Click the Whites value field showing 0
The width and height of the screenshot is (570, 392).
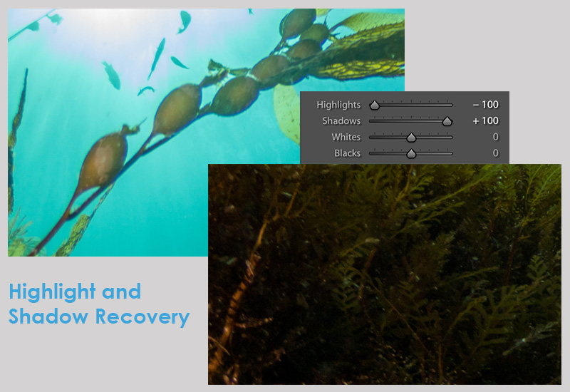tap(495, 137)
